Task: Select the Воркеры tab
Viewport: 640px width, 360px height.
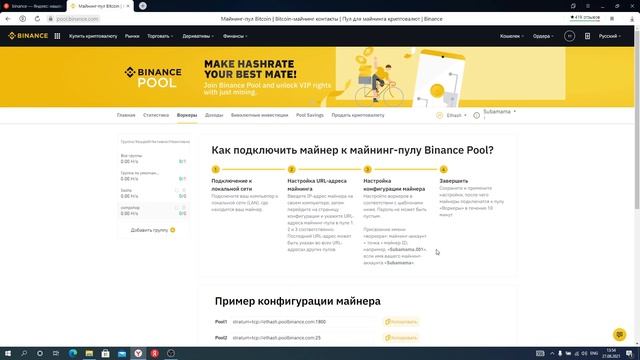Action: pyautogui.click(x=187, y=115)
